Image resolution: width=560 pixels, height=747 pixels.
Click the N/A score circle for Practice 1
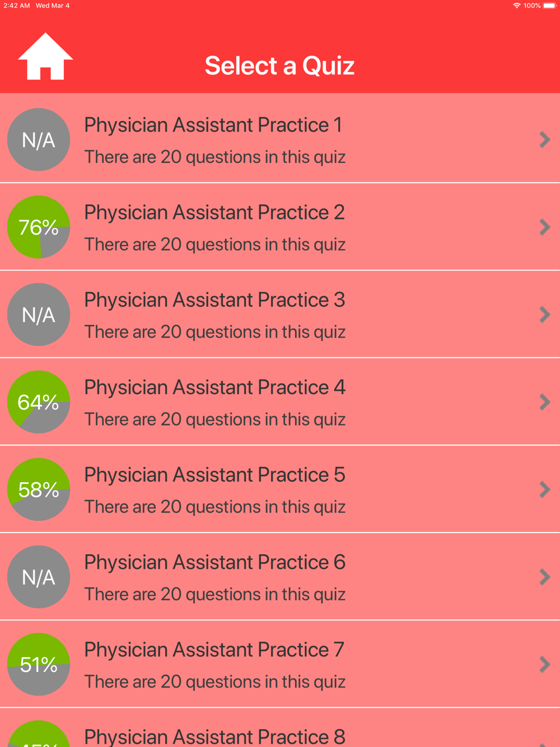[x=39, y=139]
